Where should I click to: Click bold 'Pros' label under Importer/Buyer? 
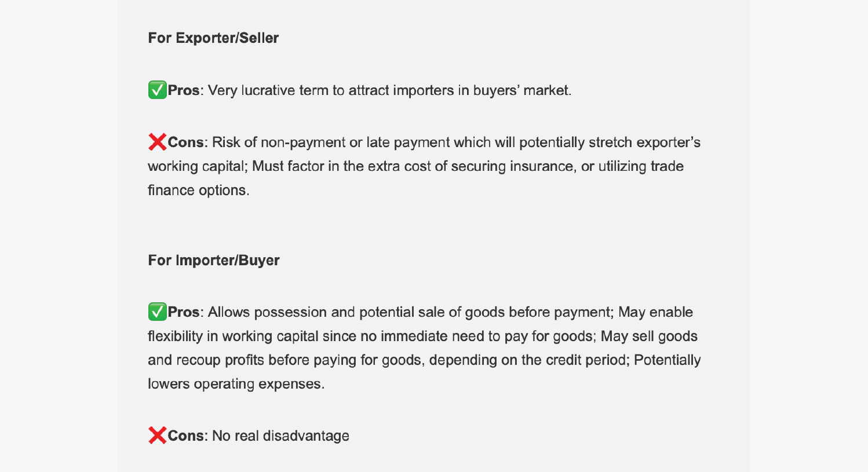(x=184, y=312)
